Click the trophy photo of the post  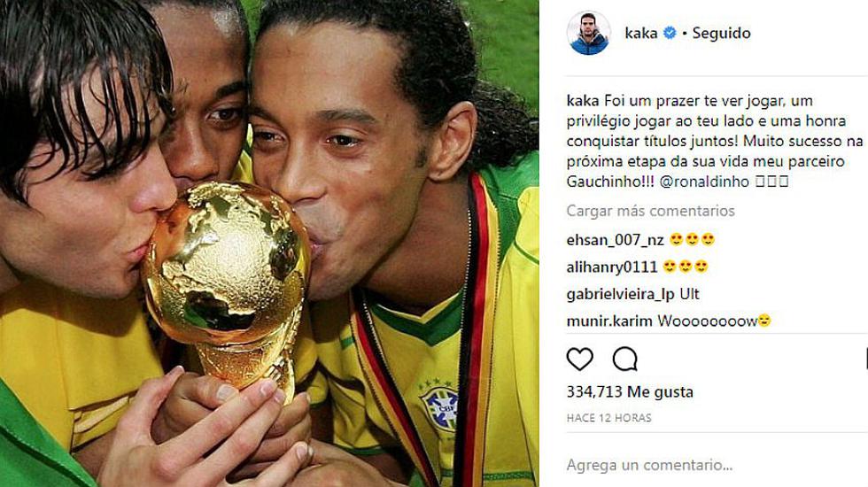click(269, 243)
